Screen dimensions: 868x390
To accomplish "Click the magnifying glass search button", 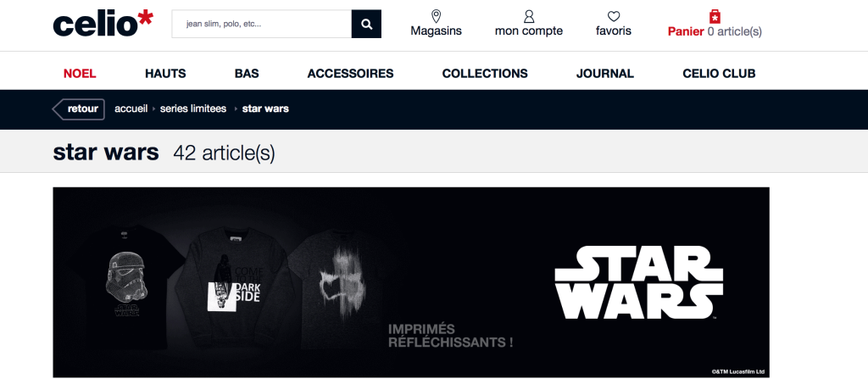I will click(366, 24).
